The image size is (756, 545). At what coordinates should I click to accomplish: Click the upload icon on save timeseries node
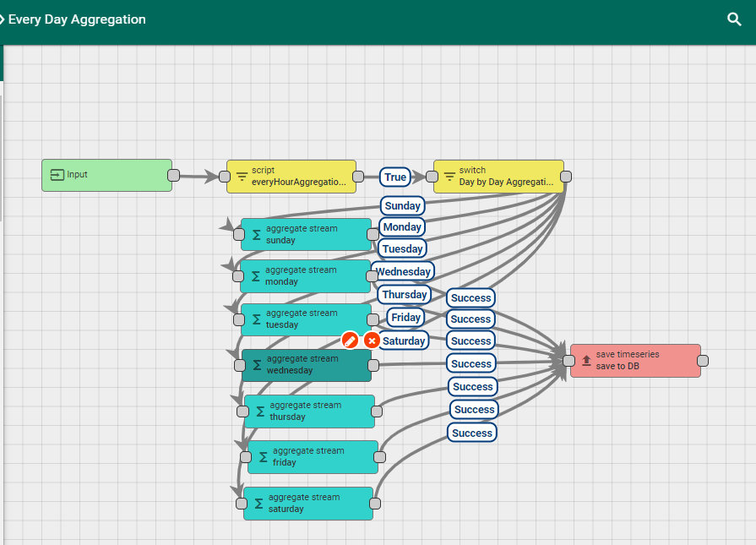pyautogui.click(x=585, y=360)
